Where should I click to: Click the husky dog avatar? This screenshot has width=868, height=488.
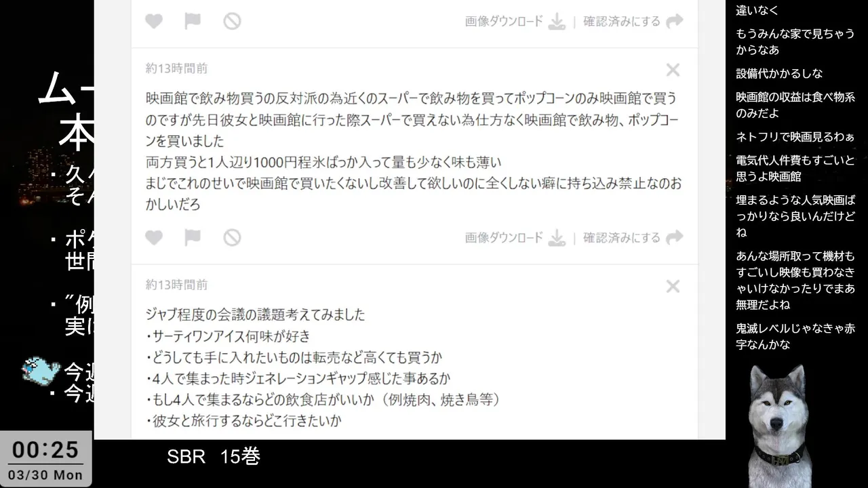click(x=778, y=426)
